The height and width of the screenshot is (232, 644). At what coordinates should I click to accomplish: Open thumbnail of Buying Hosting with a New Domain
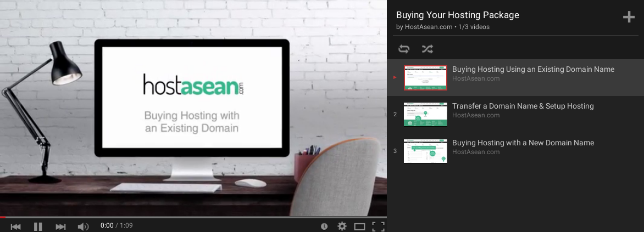pos(425,151)
